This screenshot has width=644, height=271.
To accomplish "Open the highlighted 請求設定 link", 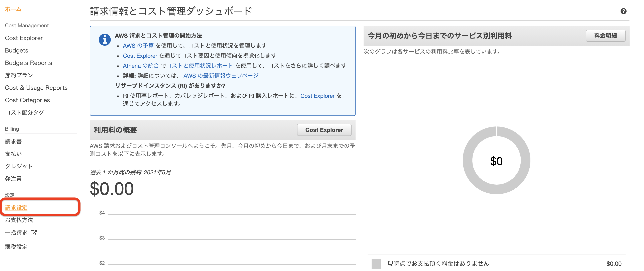I will (x=16, y=207).
